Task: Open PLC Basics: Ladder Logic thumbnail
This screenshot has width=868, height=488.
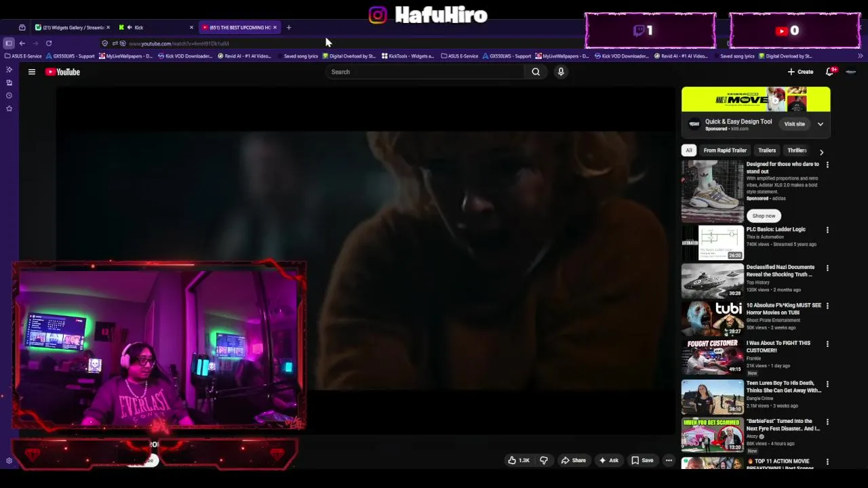Action: pyautogui.click(x=712, y=243)
